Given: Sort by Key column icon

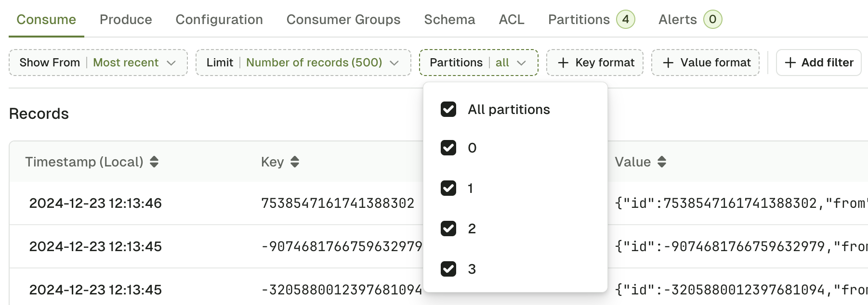Looking at the screenshot, I should click(x=295, y=162).
